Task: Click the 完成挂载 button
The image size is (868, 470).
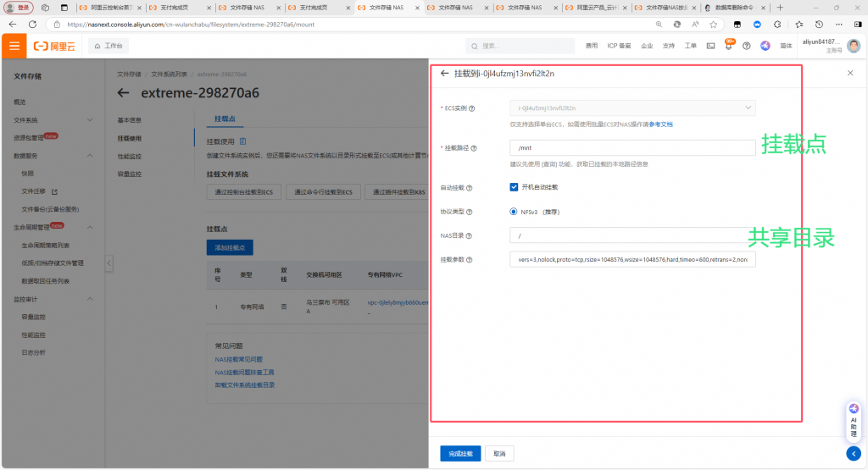Action: (x=460, y=454)
